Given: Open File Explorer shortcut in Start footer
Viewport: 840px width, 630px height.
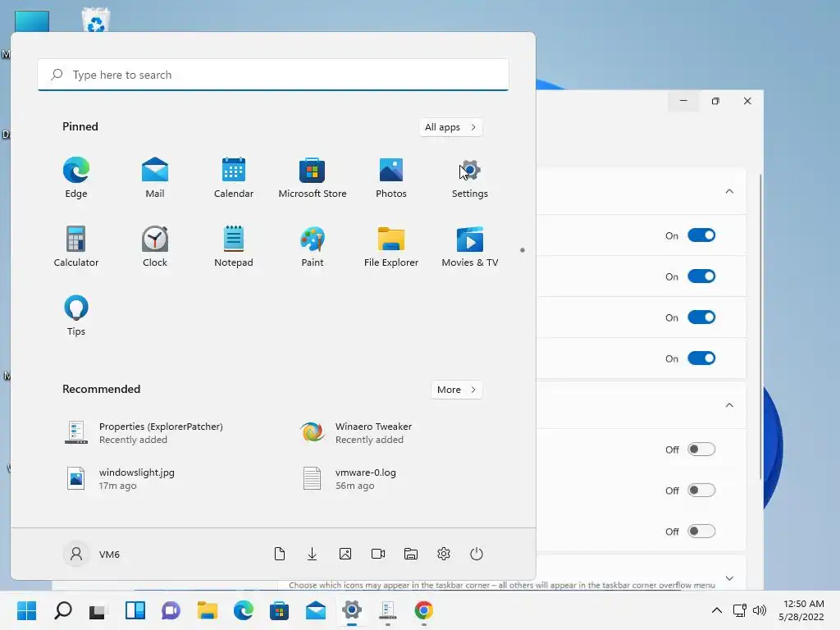Looking at the screenshot, I should [x=411, y=554].
